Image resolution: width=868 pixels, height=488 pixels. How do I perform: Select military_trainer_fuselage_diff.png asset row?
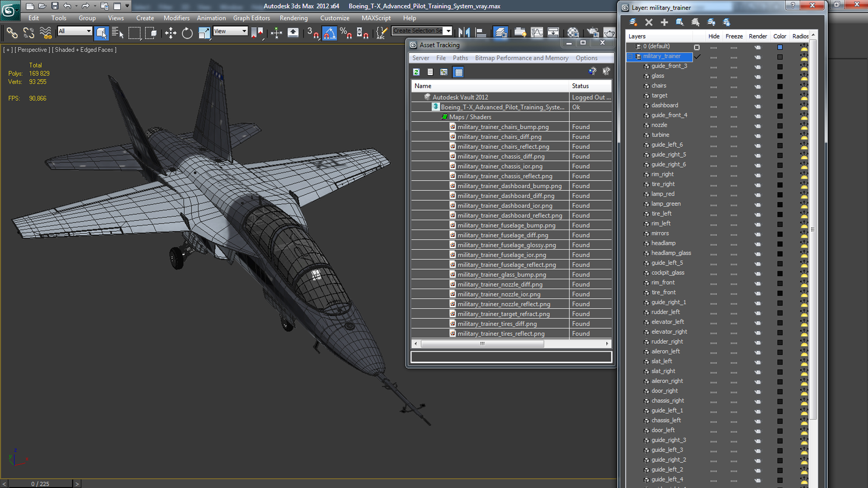(x=502, y=235)
